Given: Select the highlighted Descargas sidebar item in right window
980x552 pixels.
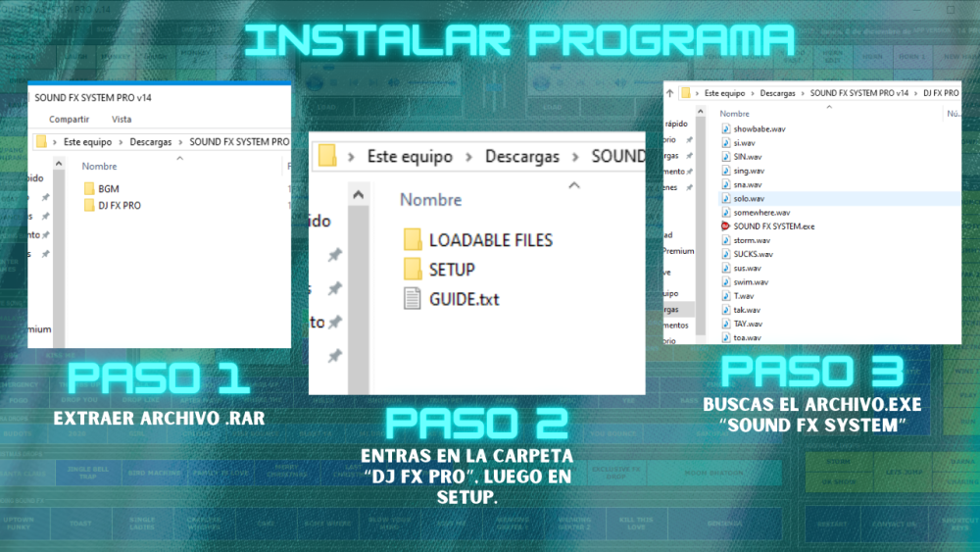Looking at the screenshot, I should click(678, 307).
